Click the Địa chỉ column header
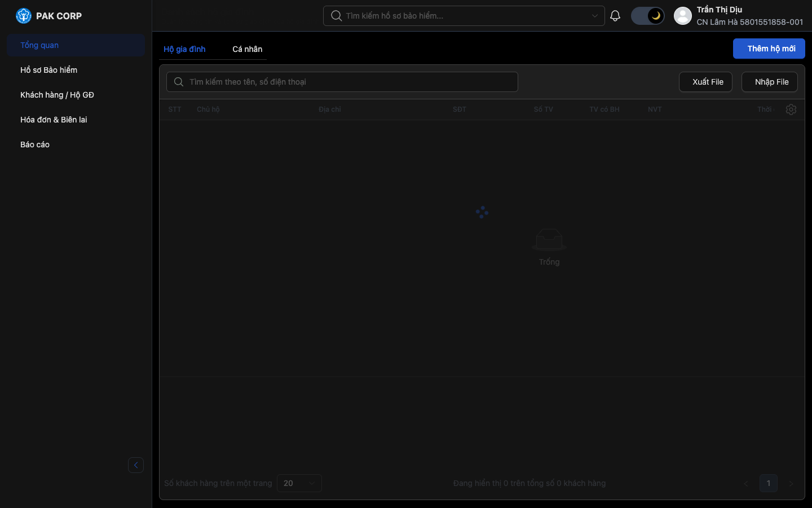Image resolution: width=812 pixels, height=508 pixels. pyautogui.click(x=330, y=110)
